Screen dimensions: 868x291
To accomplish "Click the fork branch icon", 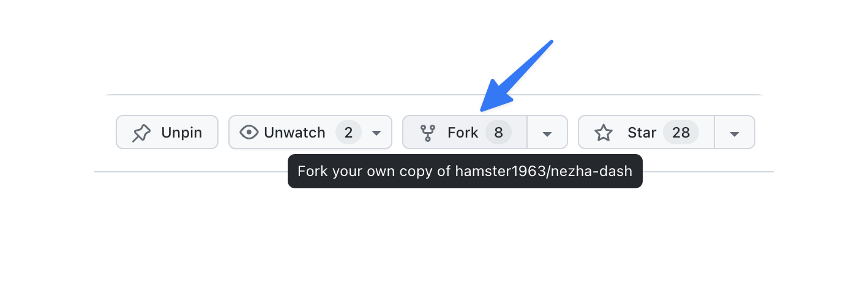I will [x=427, y=133].
